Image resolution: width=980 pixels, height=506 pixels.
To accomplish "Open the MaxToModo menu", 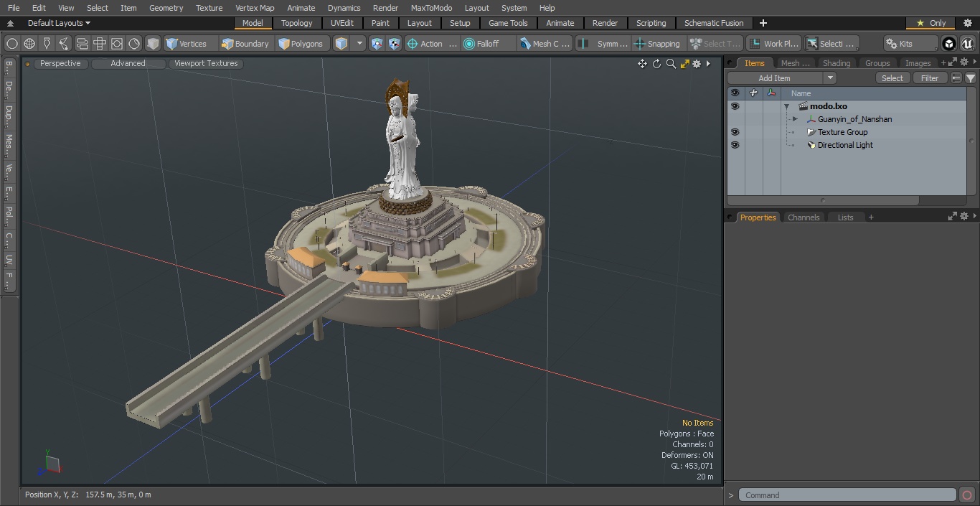I will [x=431, y=8].
